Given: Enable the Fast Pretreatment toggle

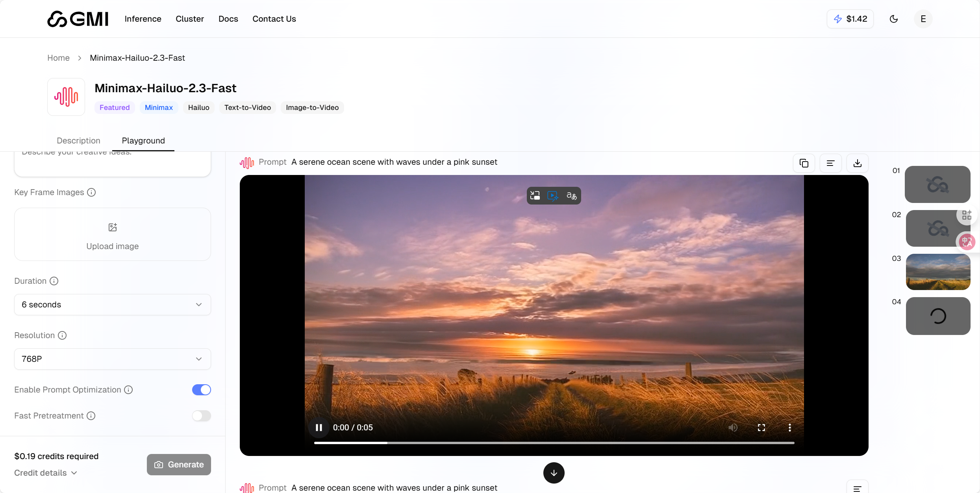Looking at the screenshot, I should pos(201,416).
